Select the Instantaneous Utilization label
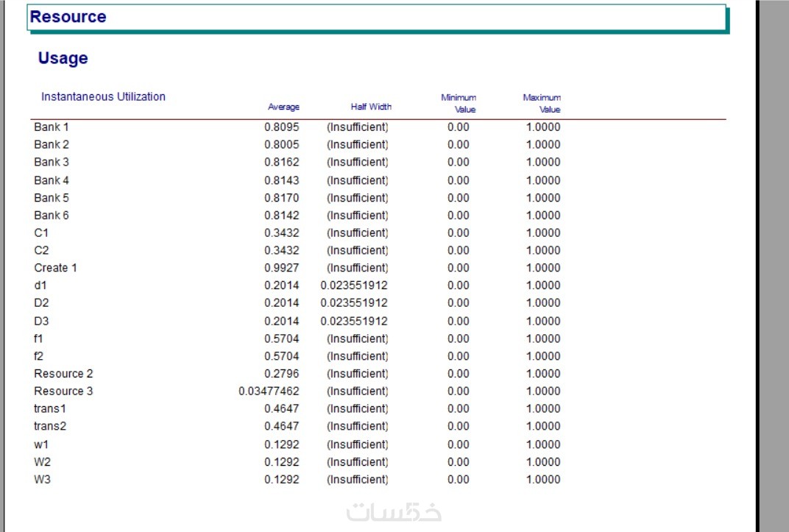Screen dimensions: 789x532 click(103, 96)
